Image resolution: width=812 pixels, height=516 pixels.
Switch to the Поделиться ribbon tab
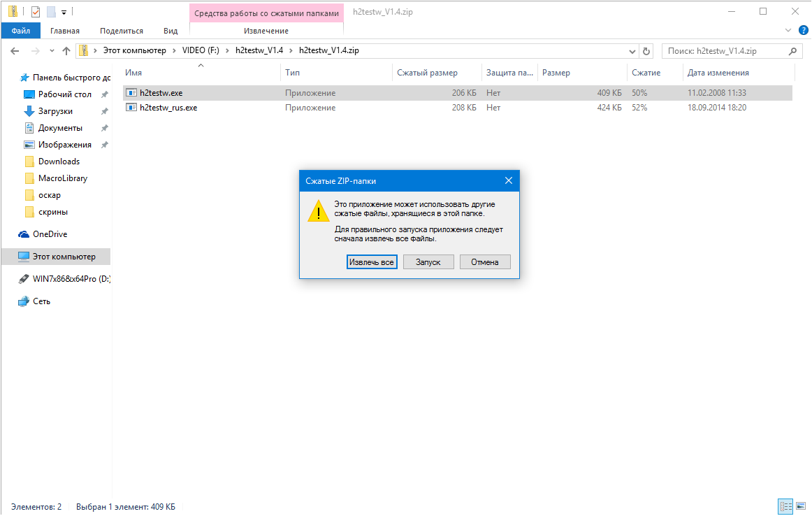coord(122,31)
